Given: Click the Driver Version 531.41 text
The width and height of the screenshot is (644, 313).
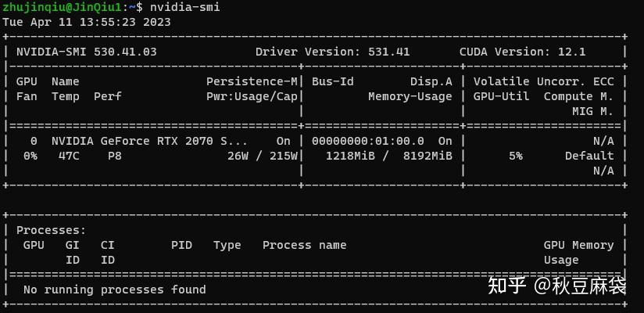Looking at the screenshot, I should click(x=333, y=52).
